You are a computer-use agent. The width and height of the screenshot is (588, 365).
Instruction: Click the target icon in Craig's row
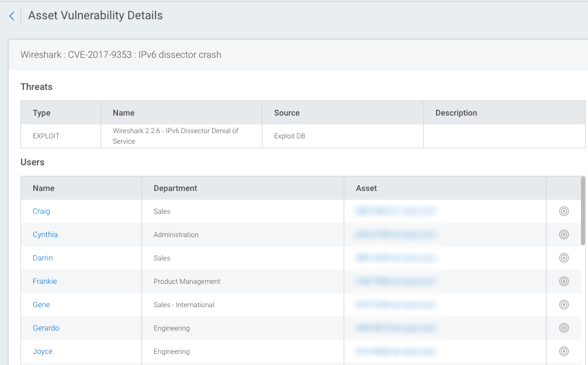coord(563,211)
